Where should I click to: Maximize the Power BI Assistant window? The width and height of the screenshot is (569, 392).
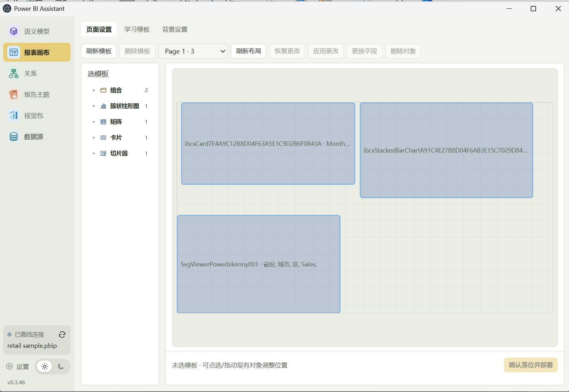click(x=533, y=9)
